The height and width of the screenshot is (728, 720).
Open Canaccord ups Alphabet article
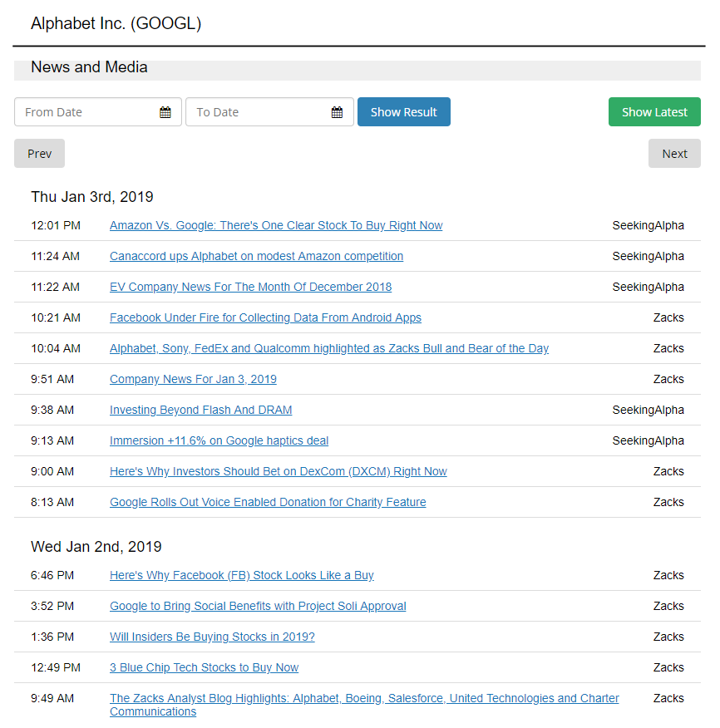click(256, 256)
